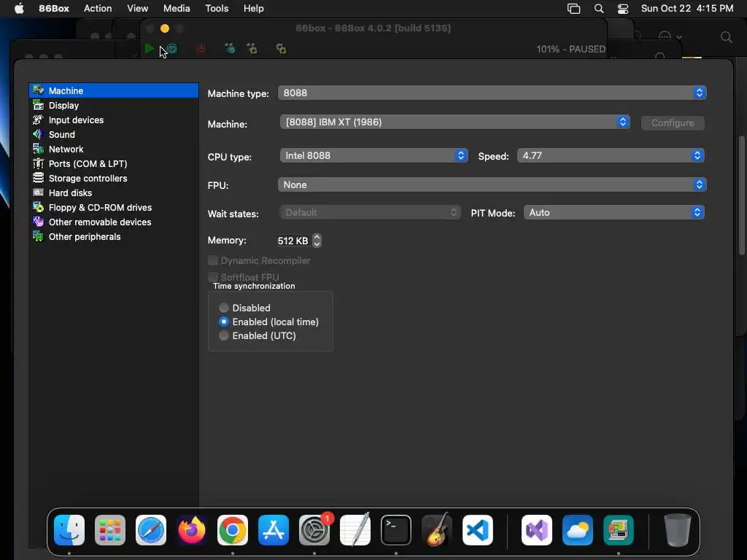Click the 86Box app icon in Dock

[x=619, y=530]
